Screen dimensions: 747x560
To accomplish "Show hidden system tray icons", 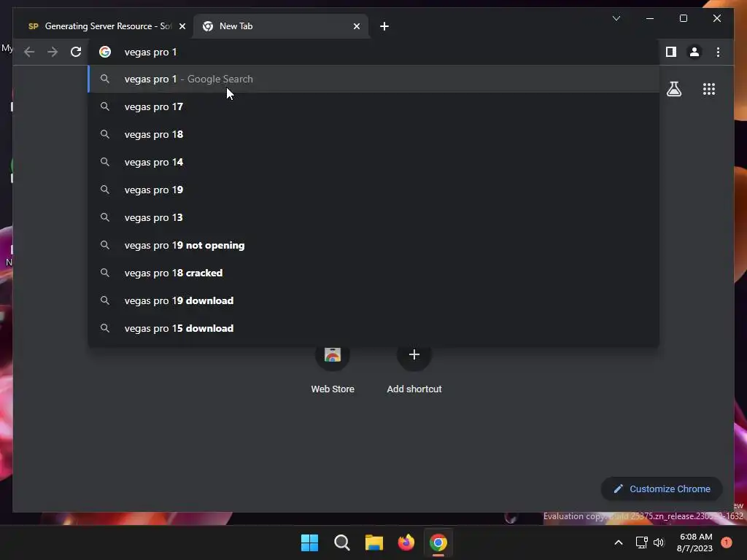I will 619,542.
